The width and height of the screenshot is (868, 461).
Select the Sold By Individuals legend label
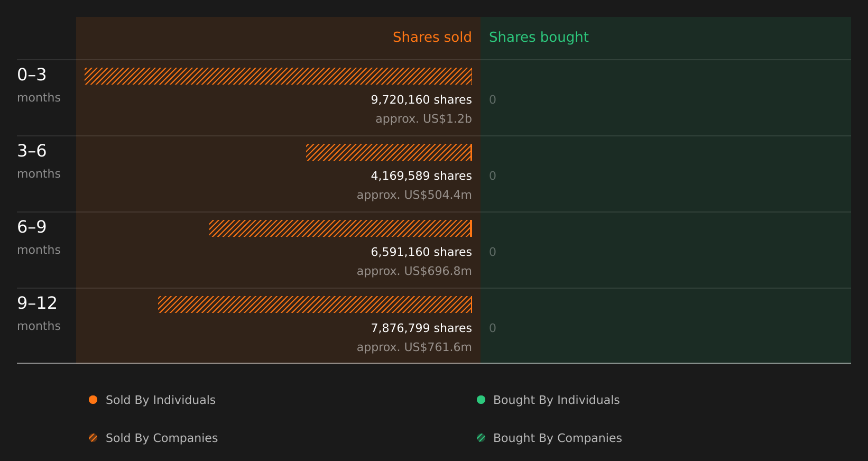click(161, 400)
